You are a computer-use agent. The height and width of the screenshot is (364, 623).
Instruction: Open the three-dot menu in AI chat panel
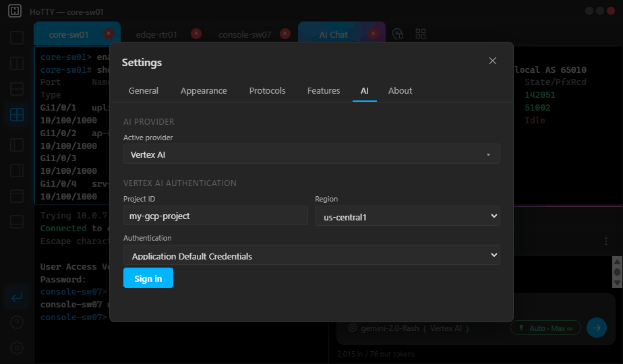click(x=605, y=241)
